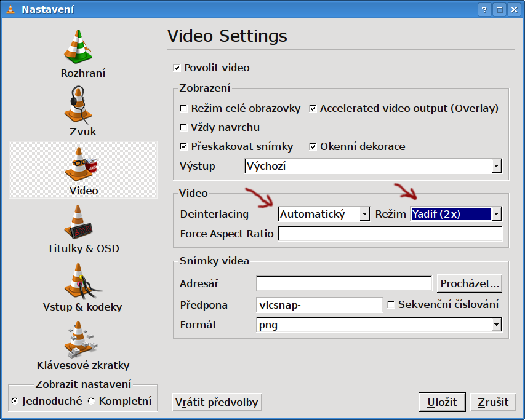The width and height of the screenshot is (525, 420).
Task: Click the Uložit save button
Action: [x=442, y=402]
